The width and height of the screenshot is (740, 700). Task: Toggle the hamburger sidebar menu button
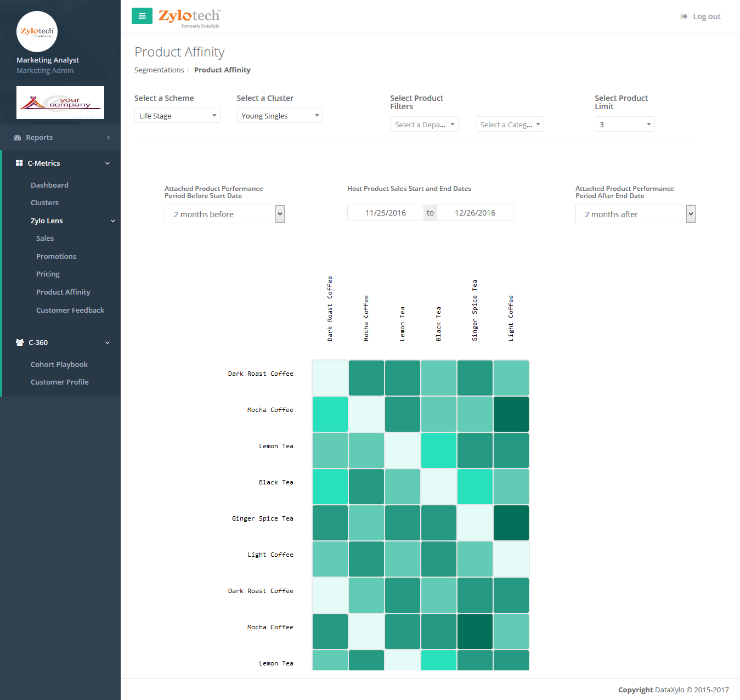(x=142, y=16)
